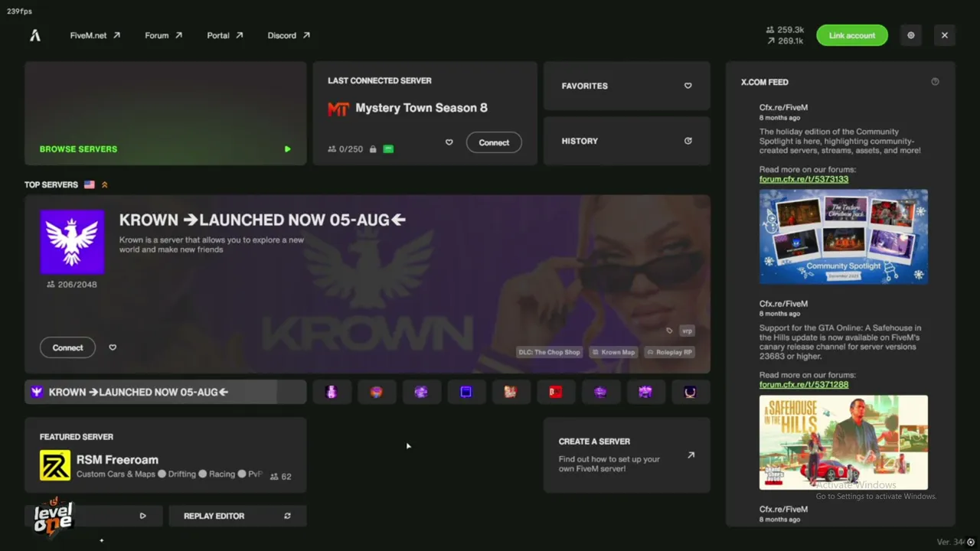980x551 pixels.
Task: Click the arrow icon on Create a Server
Action: coord(691,455)
